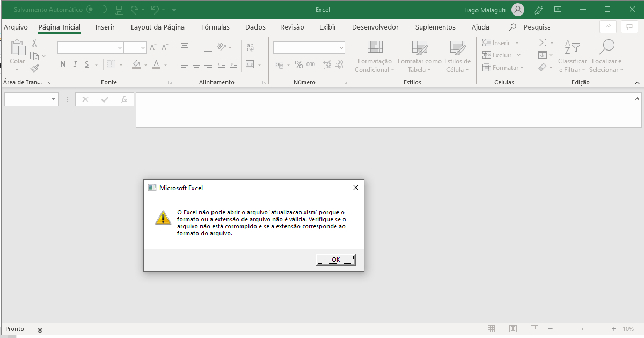
Task: Switch to the Desenvolvedor tab
Action: click(x=375, y=27)
